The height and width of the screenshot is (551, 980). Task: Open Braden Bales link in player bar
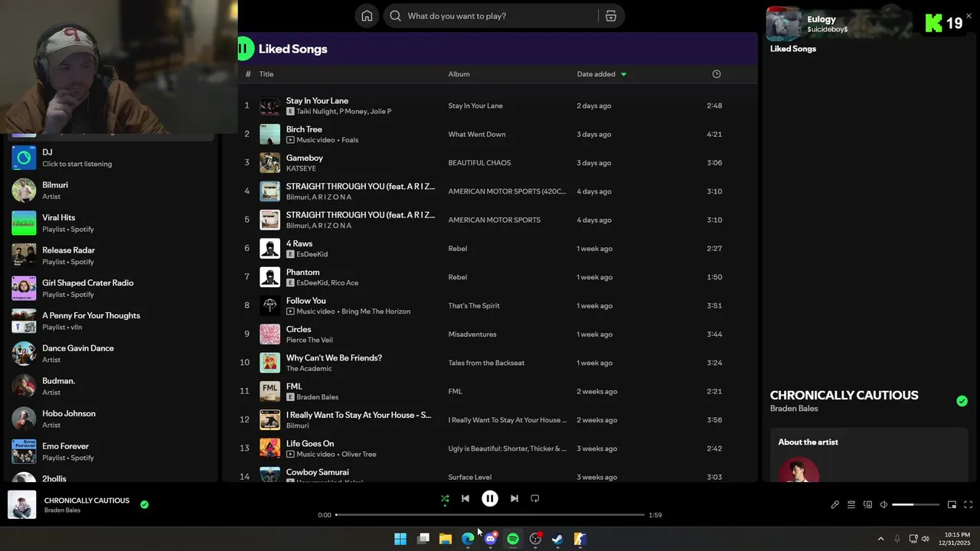pos(62,510)
